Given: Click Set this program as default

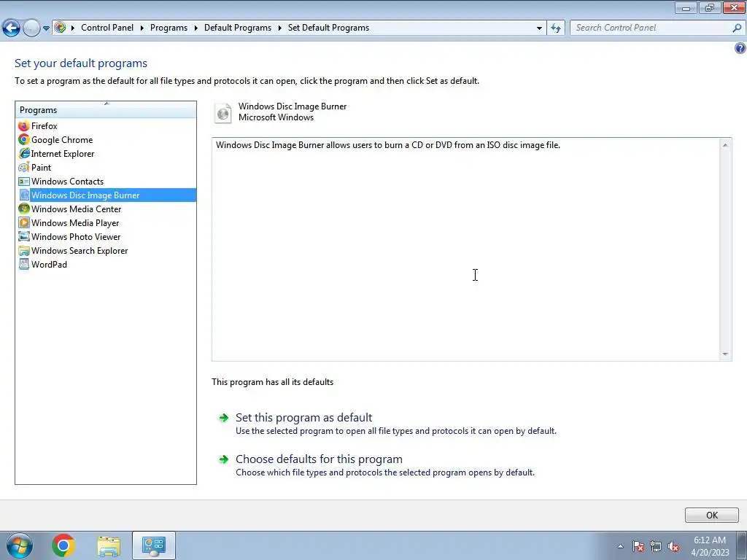Looking at the screenshot, I should (x=303, y=418).
